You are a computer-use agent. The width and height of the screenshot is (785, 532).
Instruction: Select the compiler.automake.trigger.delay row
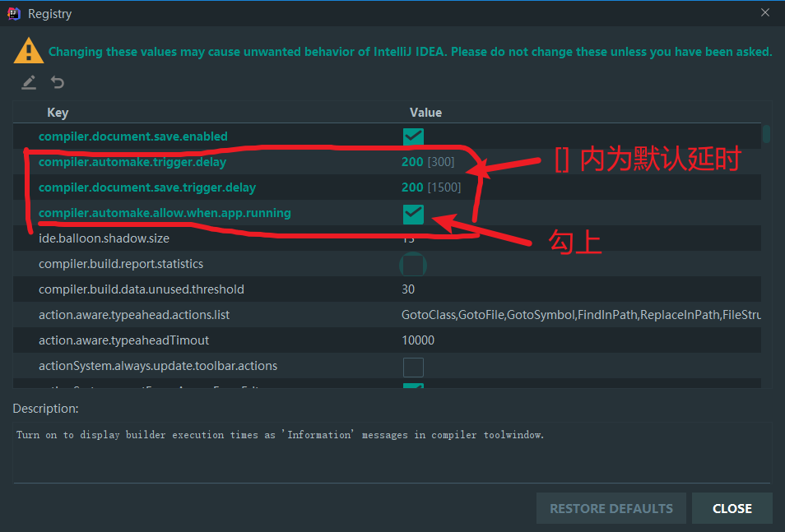(x=132, y=162)
